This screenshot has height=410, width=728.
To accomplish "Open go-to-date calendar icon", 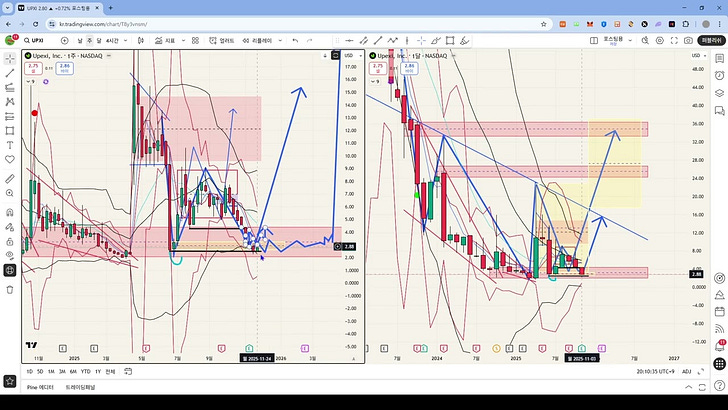I will pyautogui.click(x=128, y=371).
